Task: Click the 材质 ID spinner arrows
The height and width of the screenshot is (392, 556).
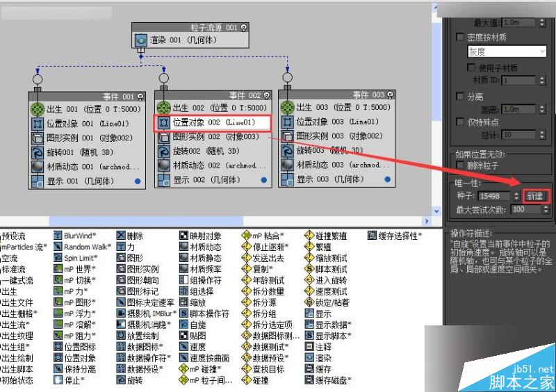Action: [x=542, y=81]
